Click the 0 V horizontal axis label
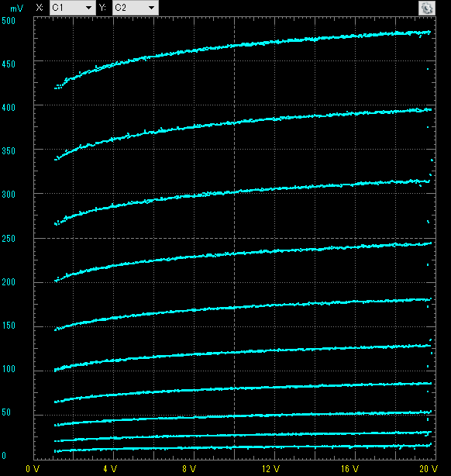This screenshot has height=476, width=451. click(33, 469)
